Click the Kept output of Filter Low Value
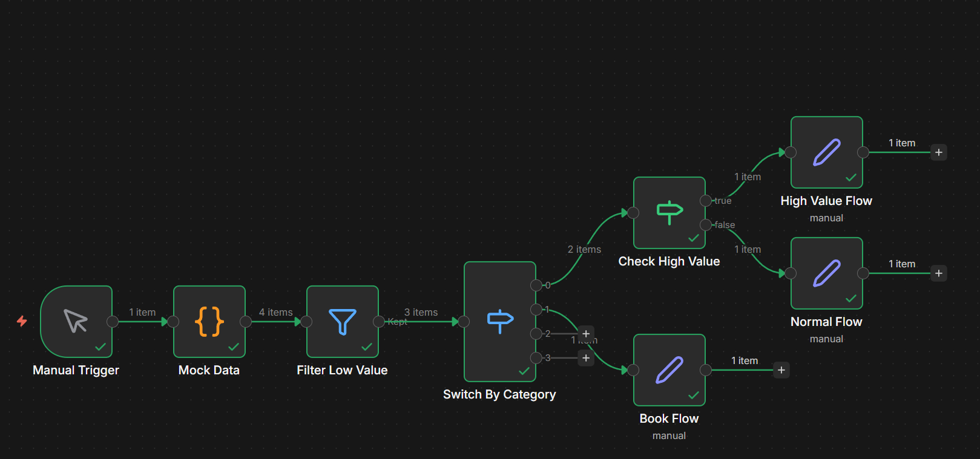Viewport: 980px width, 459px height. pos(379,322)
